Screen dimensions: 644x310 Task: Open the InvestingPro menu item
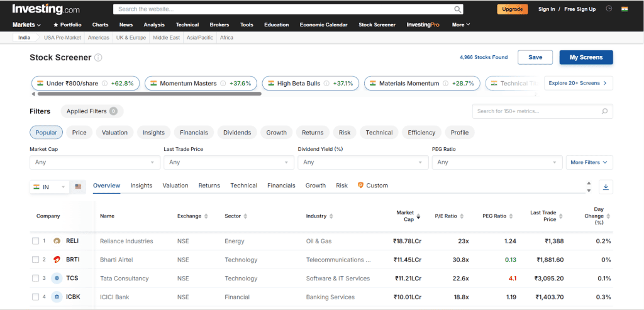tap(423, 25)
